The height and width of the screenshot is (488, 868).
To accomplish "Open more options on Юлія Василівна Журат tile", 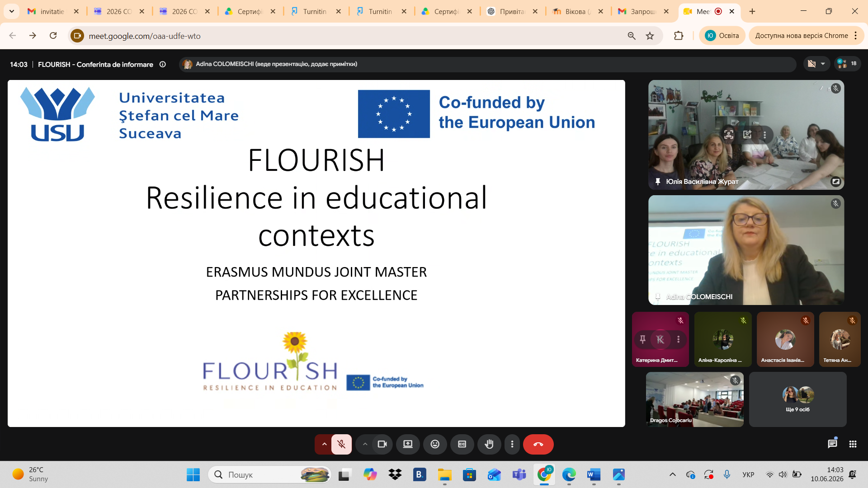I will 764,135.
